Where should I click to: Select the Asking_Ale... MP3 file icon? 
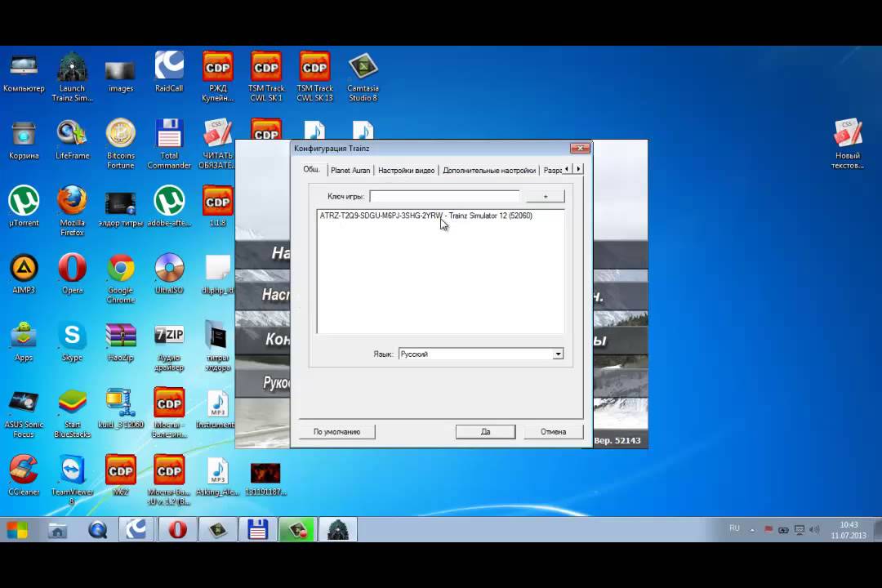click(218, 475)
